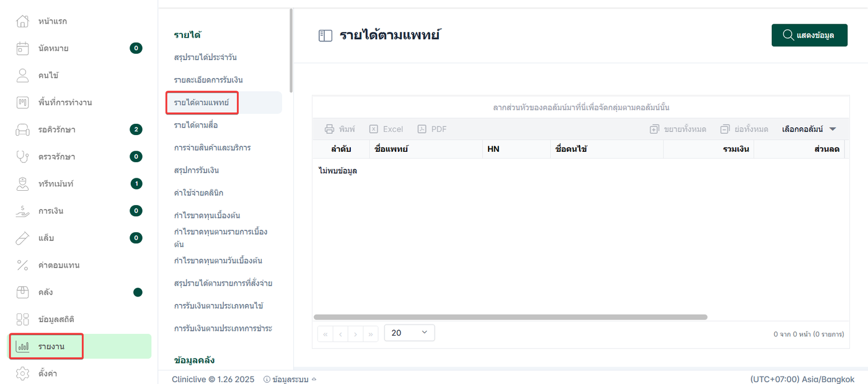Open รายละเอียดการรับเงิน report
868x384 pixels.
208,80
